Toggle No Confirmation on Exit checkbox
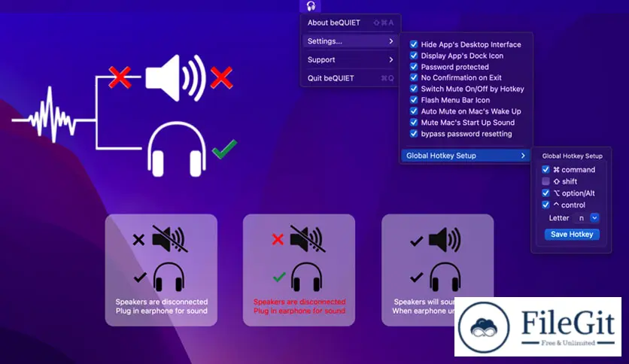The image size is (629, 364). [414, 77]
